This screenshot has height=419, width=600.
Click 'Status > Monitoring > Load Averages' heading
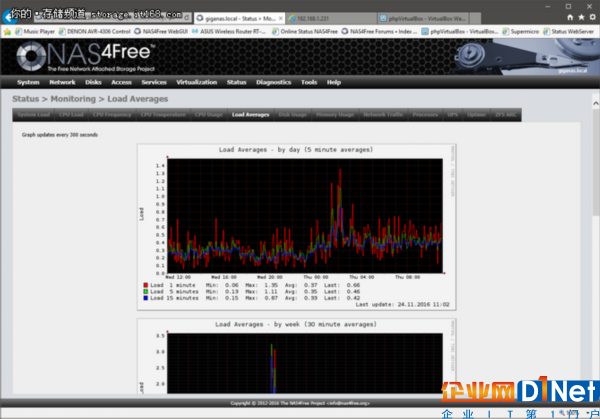coord(90,99)
